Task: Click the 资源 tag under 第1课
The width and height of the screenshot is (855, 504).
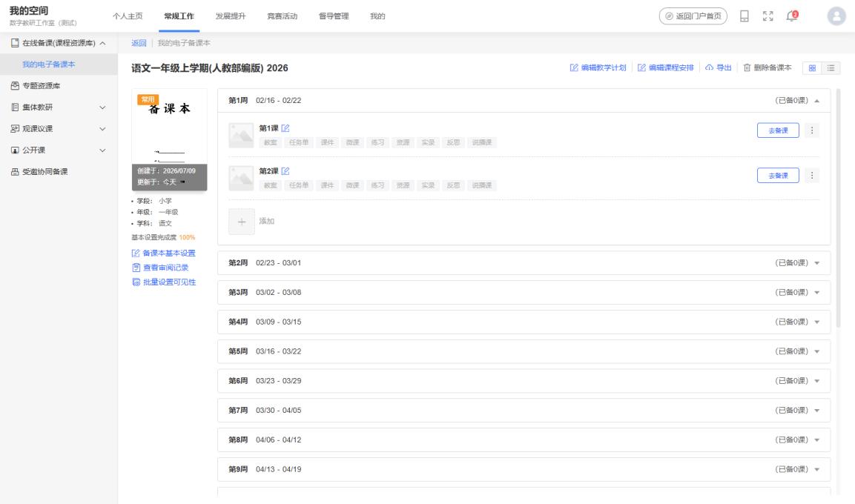Action: pyautogui.click(x=403, y=143)
